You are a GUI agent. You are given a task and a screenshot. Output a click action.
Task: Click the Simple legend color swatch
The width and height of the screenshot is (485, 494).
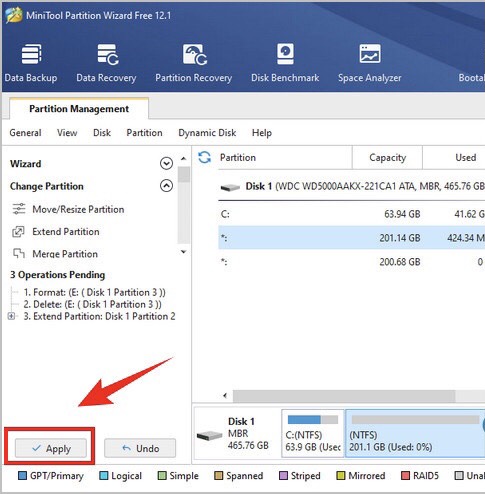tap(162, 476)
